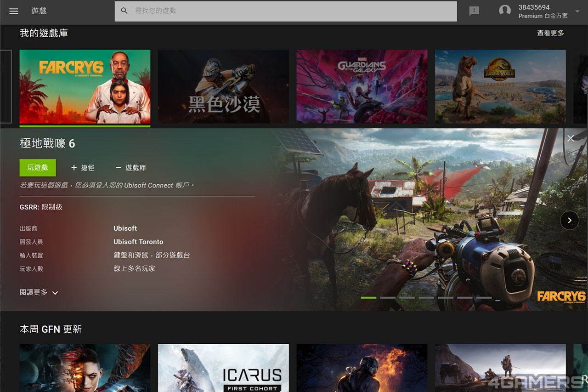Open the hamburger navigation menu
Image resolution: width=588 pixels, height=392 pixels.
point(14,11)
